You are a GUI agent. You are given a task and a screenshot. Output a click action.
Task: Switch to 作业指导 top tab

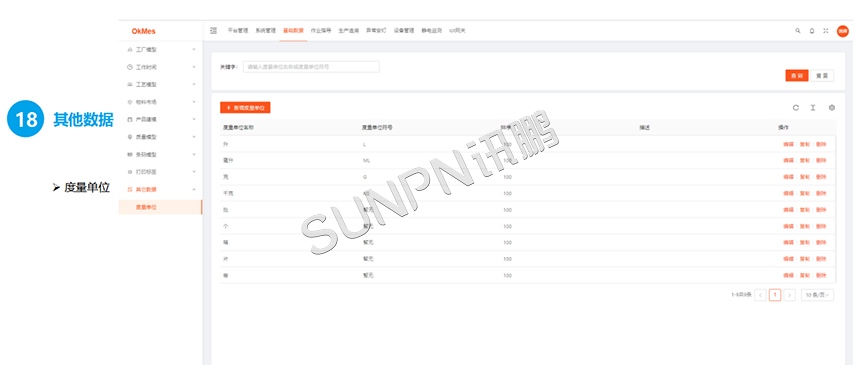(x=321, y=31)
